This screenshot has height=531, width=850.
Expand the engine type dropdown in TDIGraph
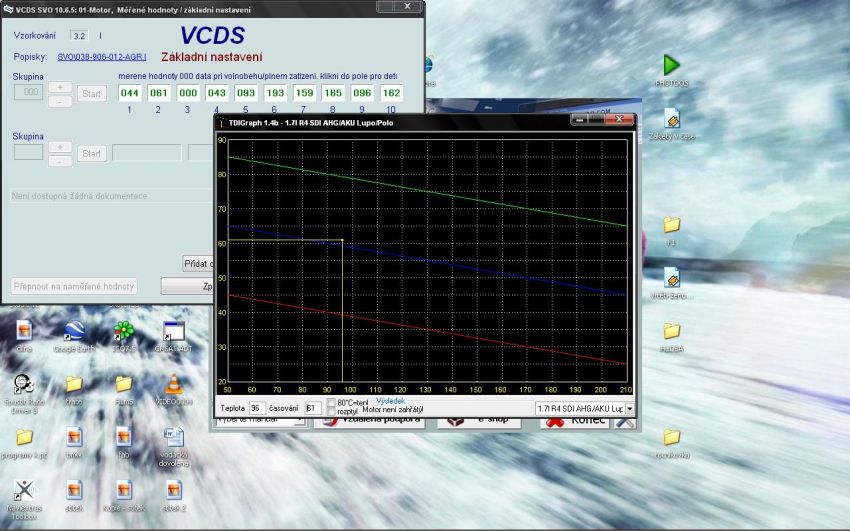629,409
